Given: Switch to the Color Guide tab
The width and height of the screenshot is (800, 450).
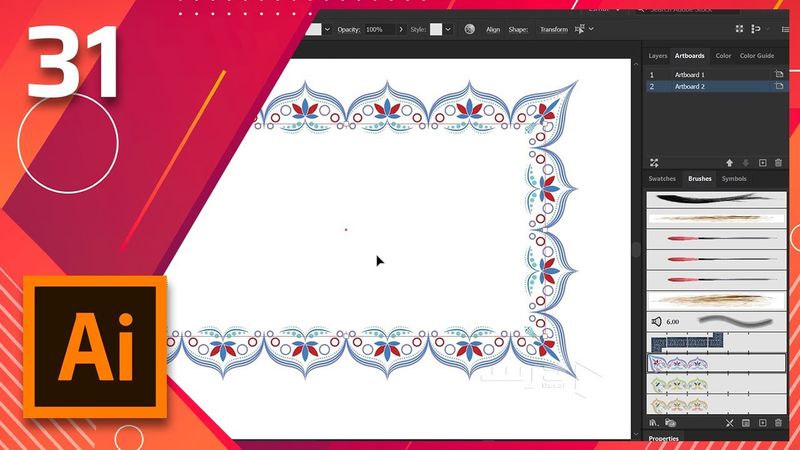Looking at the screenshot, I should (x=757, y=56).
